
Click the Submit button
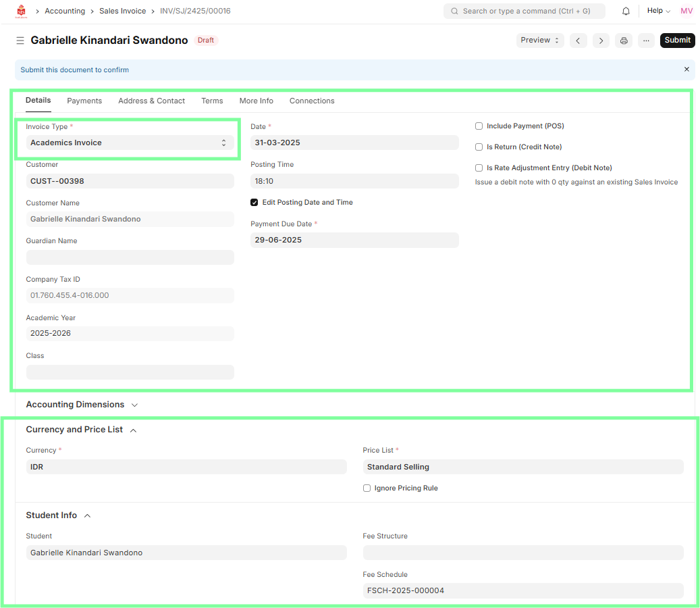point(676,41)
